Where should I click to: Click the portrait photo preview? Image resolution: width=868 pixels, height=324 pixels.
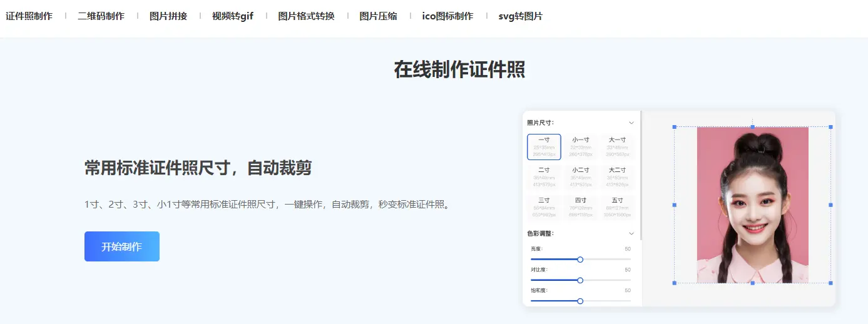(x=752, y=205)
